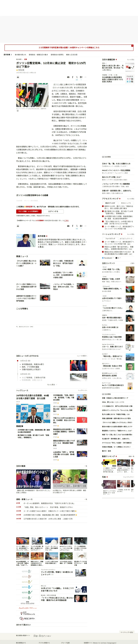
Task: Click the ログインする button
Action: click(x=53, y=211)
